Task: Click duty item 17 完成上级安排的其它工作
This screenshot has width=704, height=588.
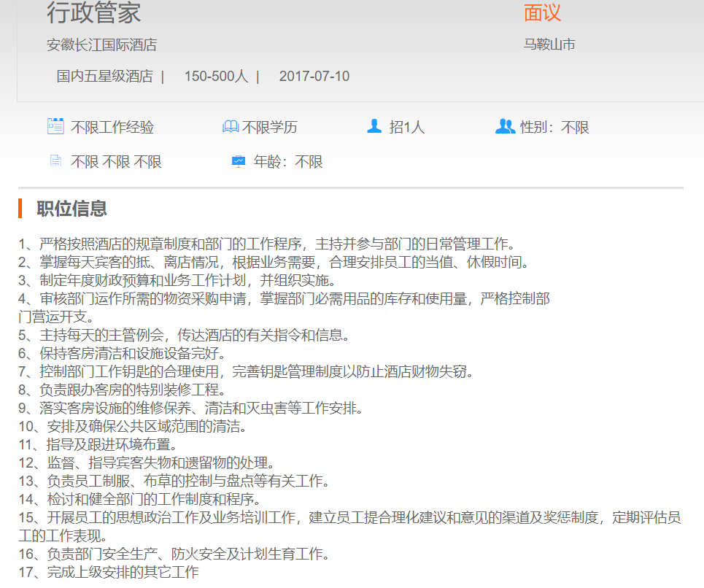Action: 109,572
